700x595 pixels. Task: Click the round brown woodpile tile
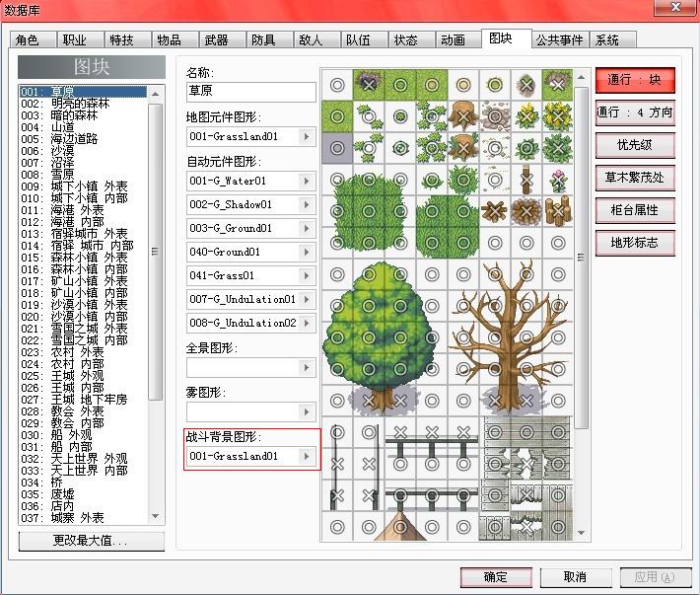pos(526,211)
